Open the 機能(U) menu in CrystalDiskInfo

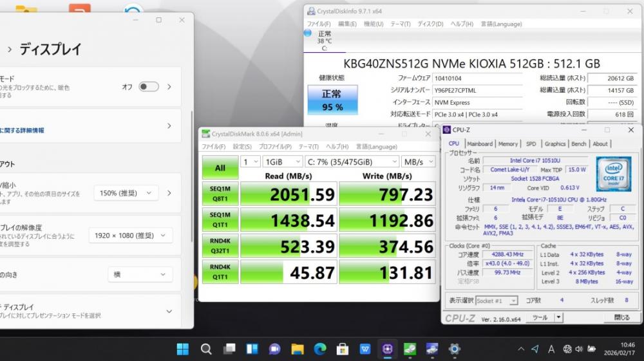point(374,24)
